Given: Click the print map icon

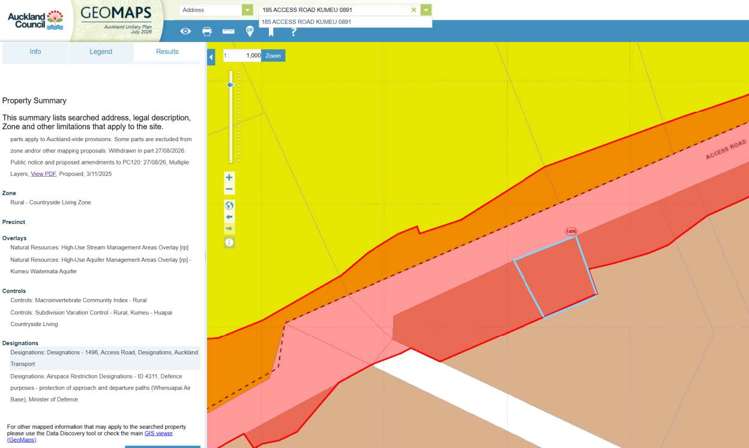Looking at the screenshot, I should pyautogui.click(x=207, y=31).
